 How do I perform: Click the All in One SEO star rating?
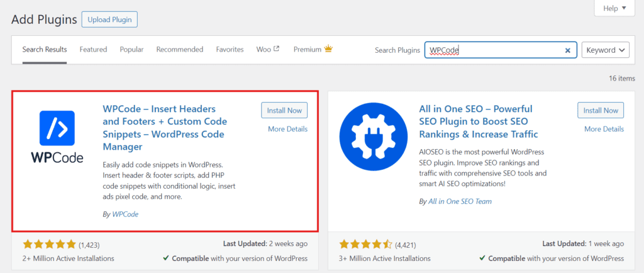click(366, 245)
